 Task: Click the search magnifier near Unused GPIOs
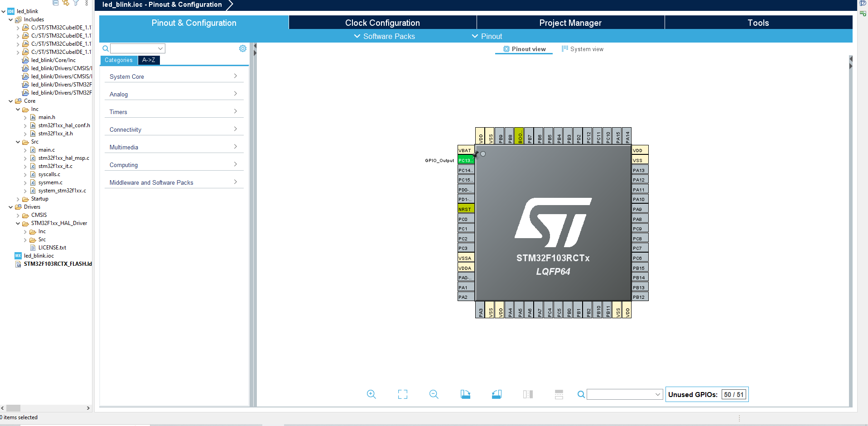(x=581, y=394)
